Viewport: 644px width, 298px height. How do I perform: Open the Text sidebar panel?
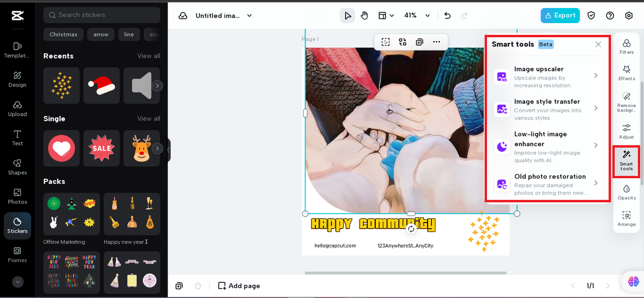pyautogui.click(x=18, y=138)
